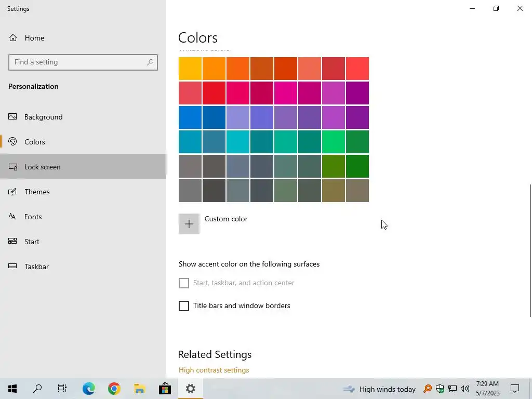The width and height of the screenshot is (532, 399).
Task: Open the Windows Start menu button
Action: click(12, 389)
